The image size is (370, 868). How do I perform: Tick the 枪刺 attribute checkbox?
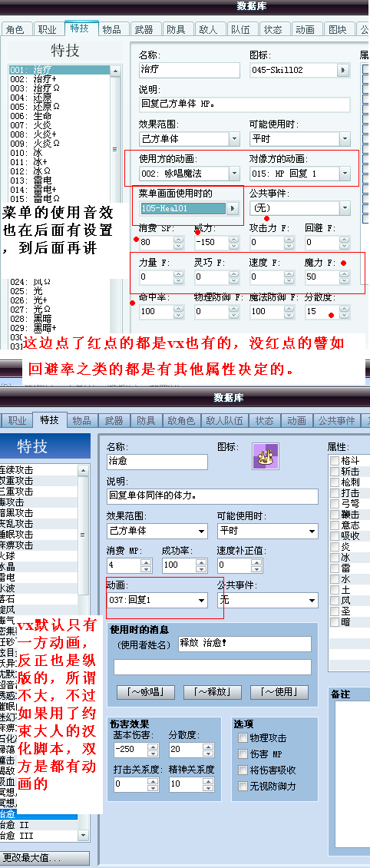pos(334,482)
